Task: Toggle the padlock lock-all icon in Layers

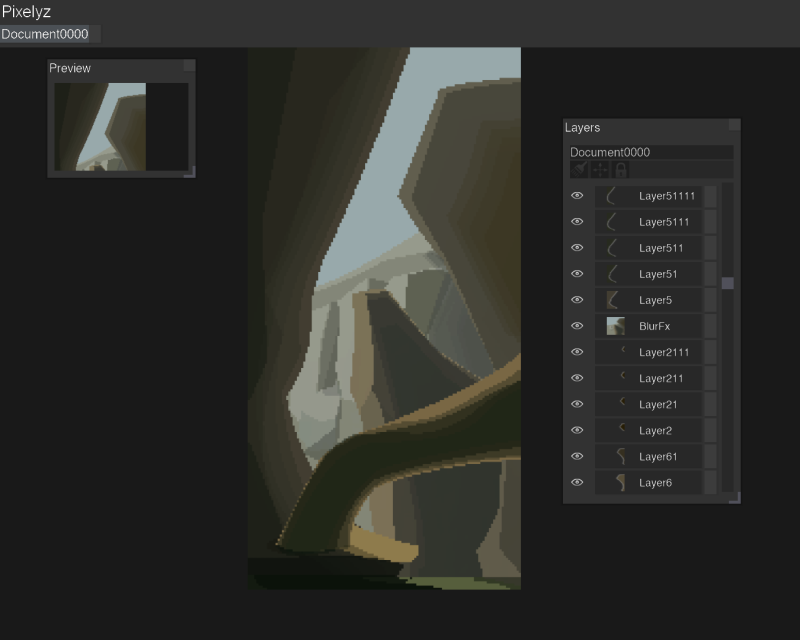Action: coord(620,170)
